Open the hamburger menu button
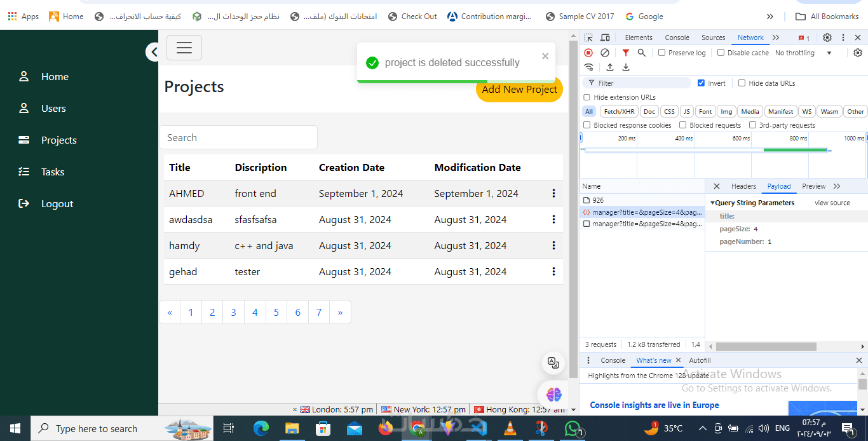Image resolution: width=868 pixels, height=441 pixels. tap(184, 48)
